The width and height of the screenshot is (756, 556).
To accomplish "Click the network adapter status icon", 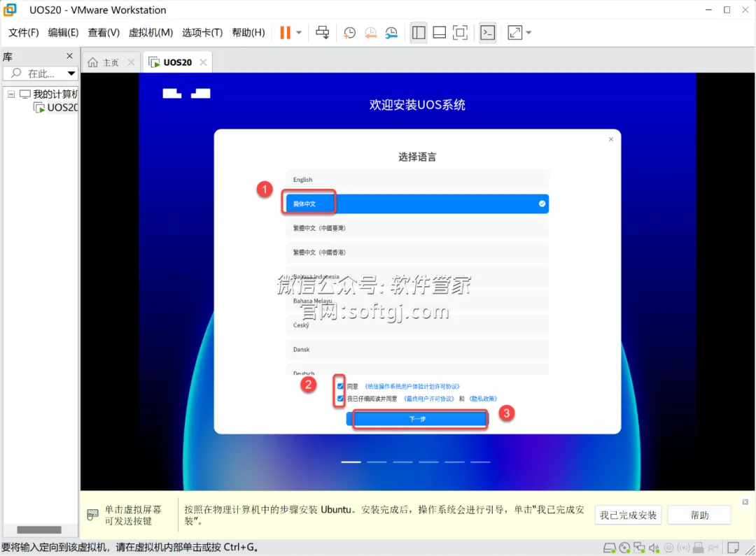I will [639, 548].
